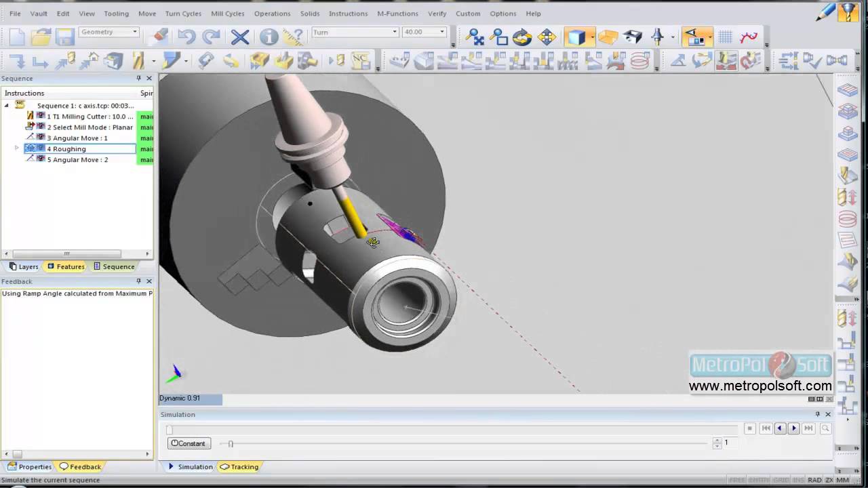Toggle the MM units indicator
868x488 pixels.
point(843,480)
